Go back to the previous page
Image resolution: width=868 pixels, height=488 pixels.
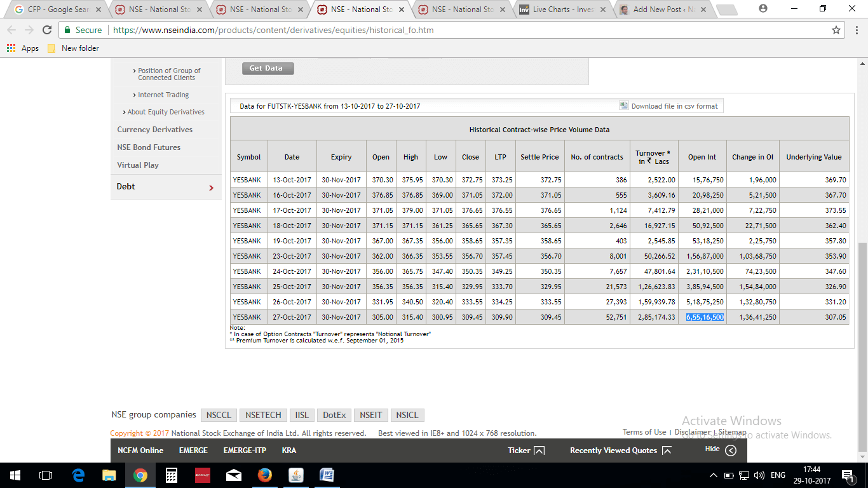12,30
